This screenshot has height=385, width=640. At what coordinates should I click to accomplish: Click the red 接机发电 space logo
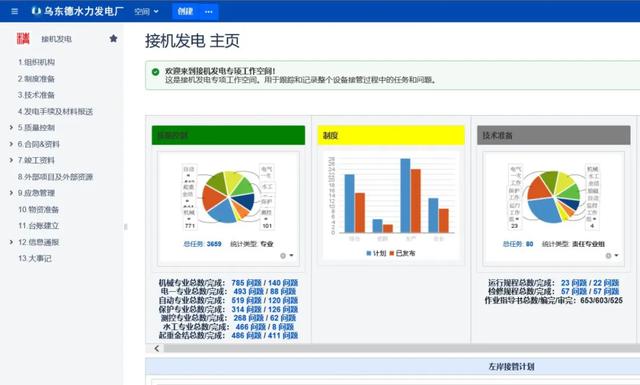(x=23, y=38)
